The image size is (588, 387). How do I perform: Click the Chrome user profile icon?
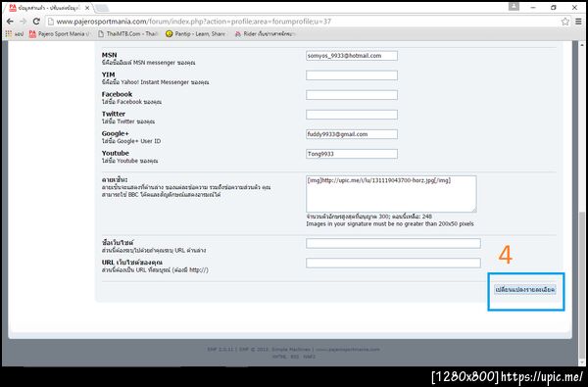[514, 7]
